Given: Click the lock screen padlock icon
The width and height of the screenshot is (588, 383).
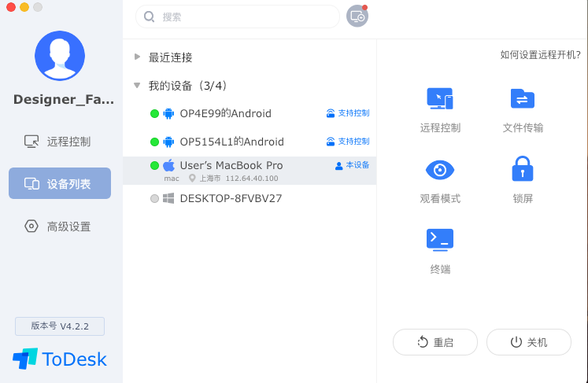Looking at the screenshot, I should pos(523,168).
